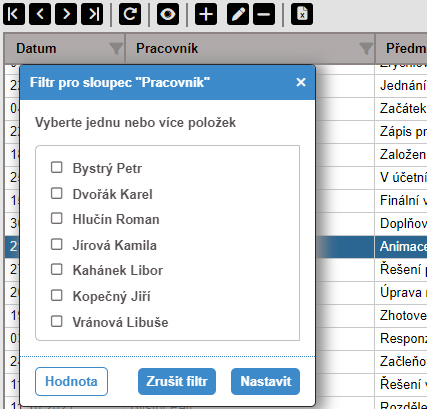This screenshot has height=409, width=427.
Task: Go to the next record
Action: [66, 14]
